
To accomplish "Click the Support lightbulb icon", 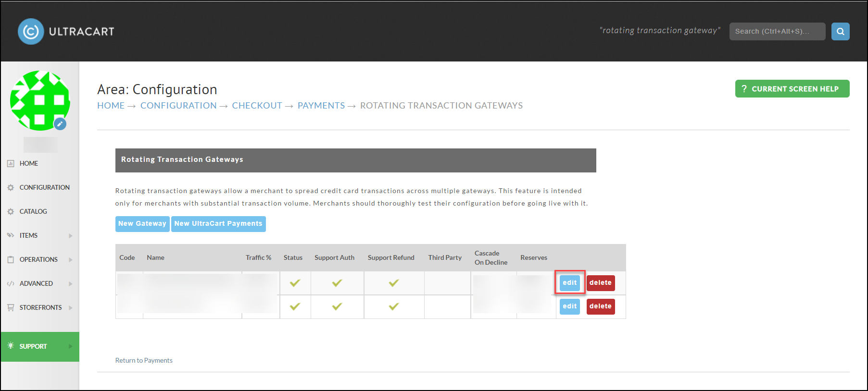I will 11,346.
